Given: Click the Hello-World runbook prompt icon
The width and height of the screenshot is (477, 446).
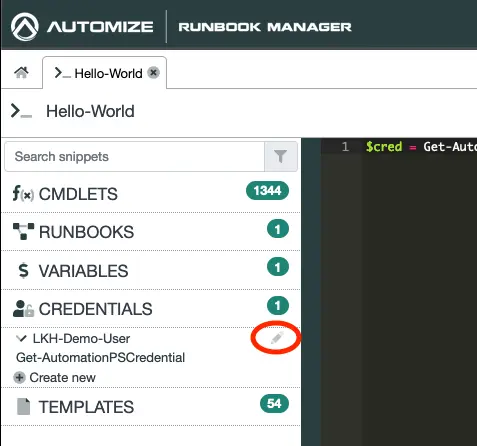Looking at the screenshot, I should 21,111.
